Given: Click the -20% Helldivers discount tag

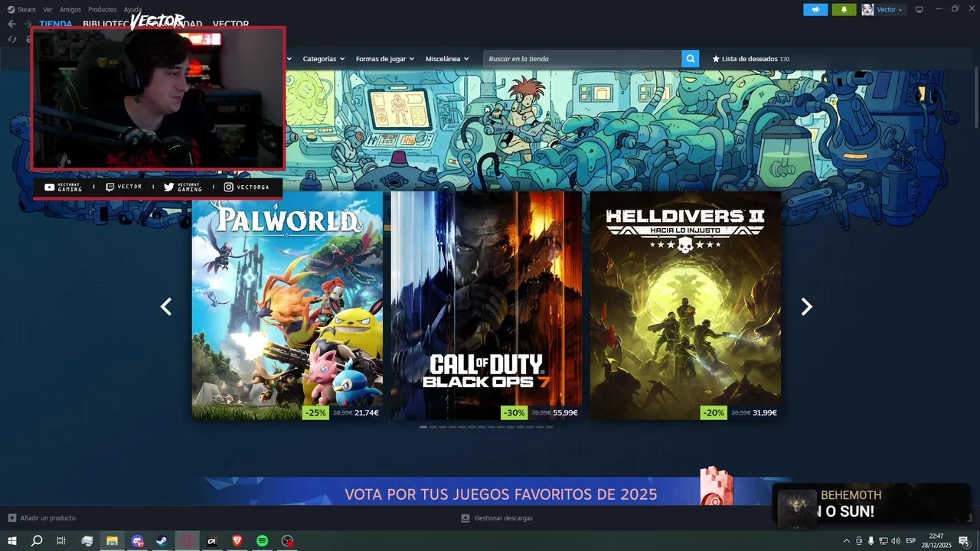Looking at the screenshot, I should coord(714,412).
